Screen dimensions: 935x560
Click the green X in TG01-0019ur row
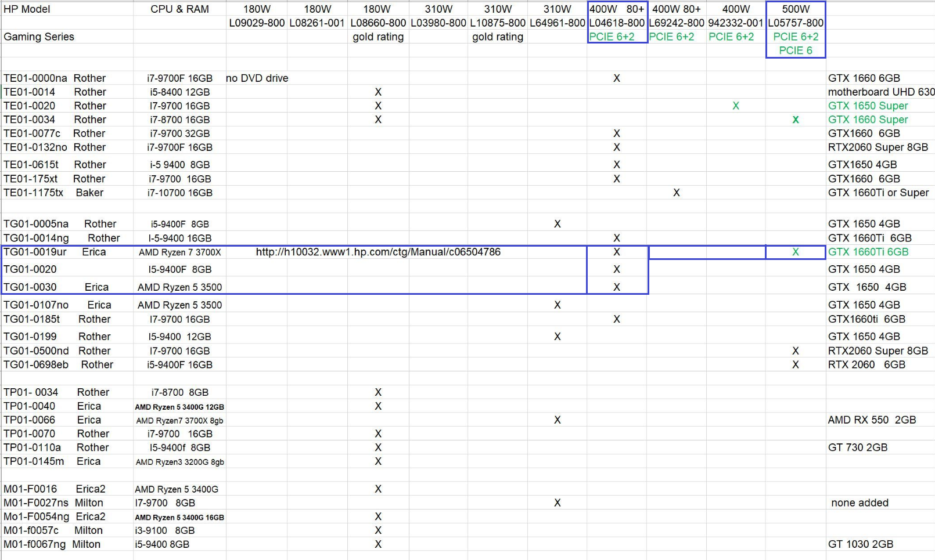[795, 252]
